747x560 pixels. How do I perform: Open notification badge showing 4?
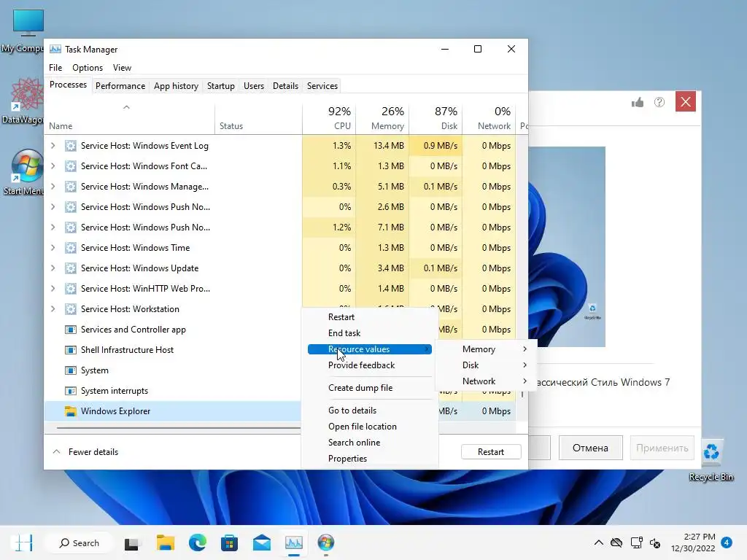[727, 542]
